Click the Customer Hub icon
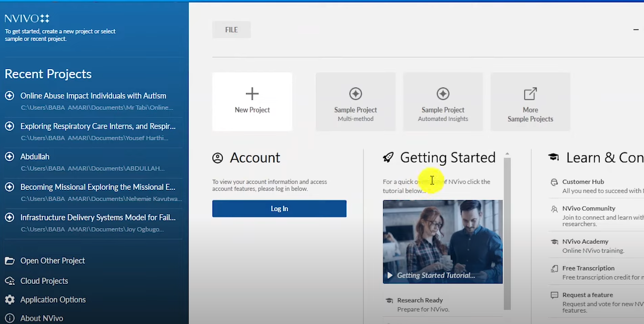Image resolution: width=644 pixels, height=324 pixels. [x=554, y=182]
